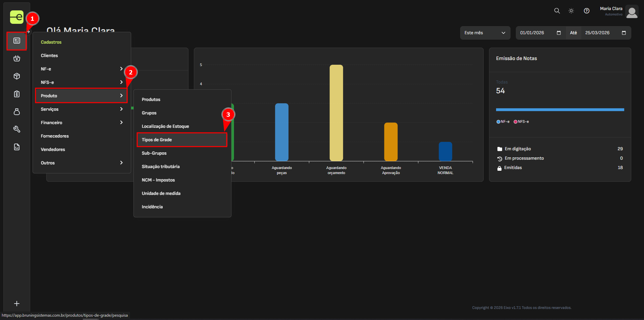Image resolution: width=644 pixels, height=320 pixels.
Task: Expand the Financeiro submenu
Action: 82,123
